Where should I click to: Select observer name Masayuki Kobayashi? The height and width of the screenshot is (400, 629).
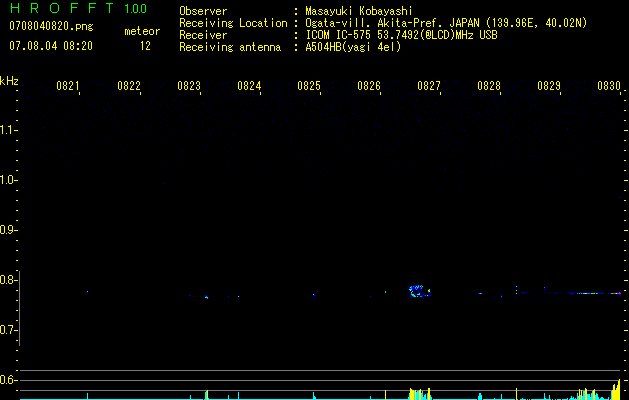click(x=359, y=11)
